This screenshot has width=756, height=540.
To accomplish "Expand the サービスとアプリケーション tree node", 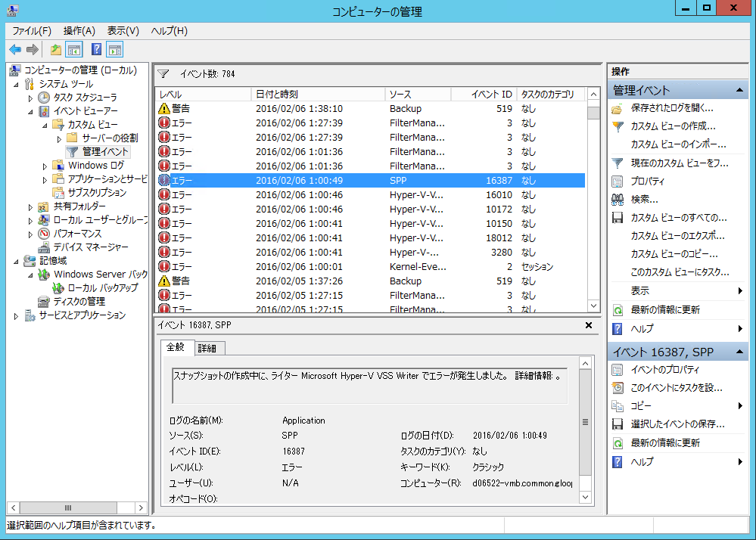I will click(17, 316).
